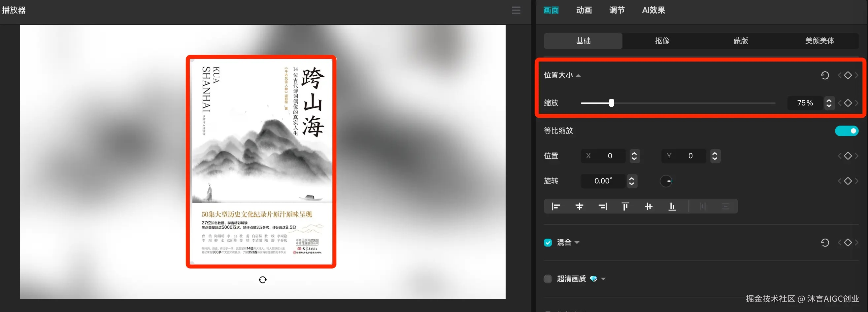Viewport: 868px width, 312px height.
Task: Add a keyframe for 混合
Action: pos(848,243)
